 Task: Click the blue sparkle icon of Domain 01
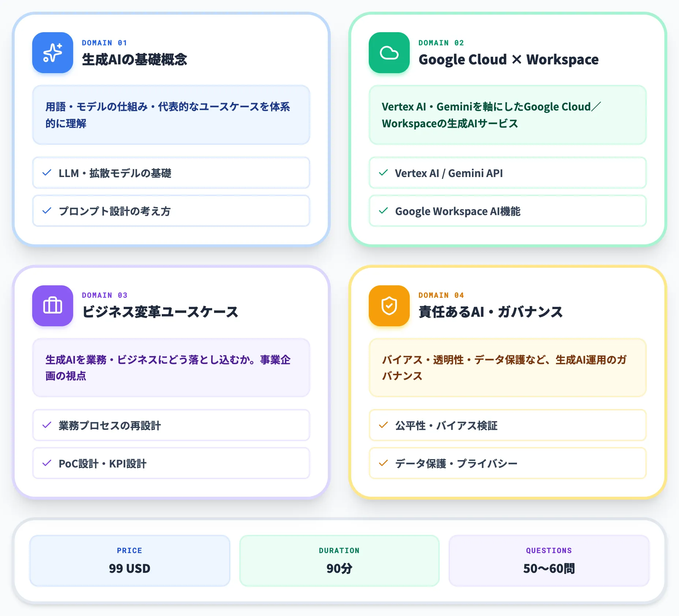click(53, 53)
